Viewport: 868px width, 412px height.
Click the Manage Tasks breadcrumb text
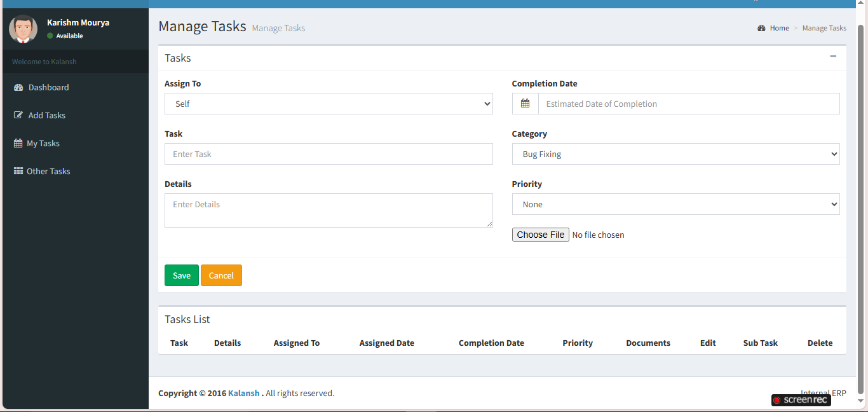pos(824,28)
